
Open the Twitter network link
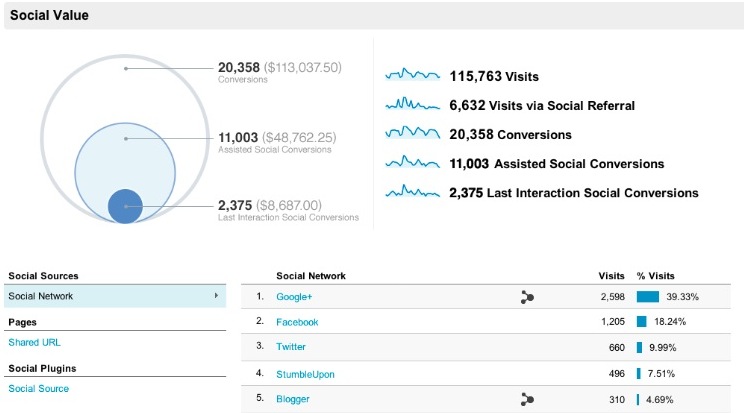point(291,347)
